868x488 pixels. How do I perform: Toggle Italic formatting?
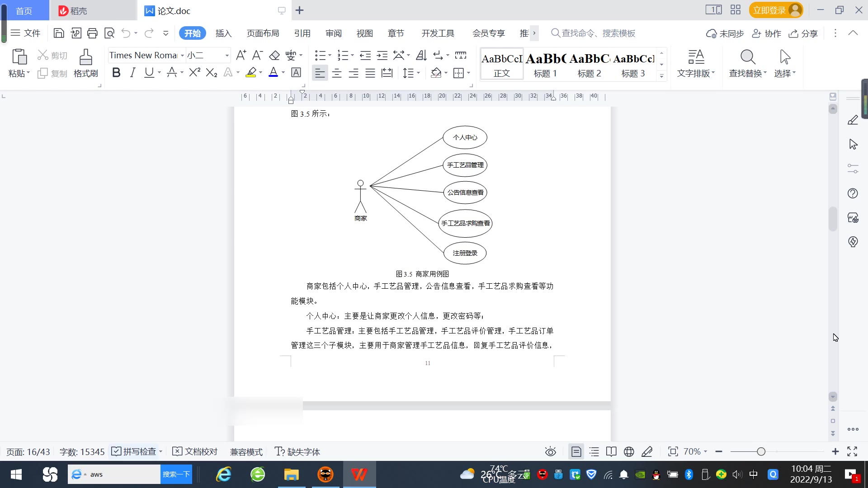pyautogui.click(x=132, y=73)
